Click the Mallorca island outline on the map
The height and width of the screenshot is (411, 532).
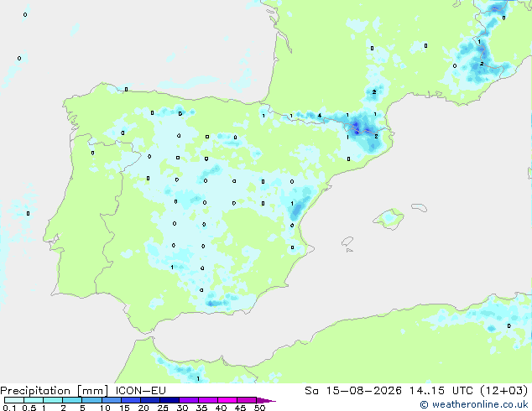point(389,219)
